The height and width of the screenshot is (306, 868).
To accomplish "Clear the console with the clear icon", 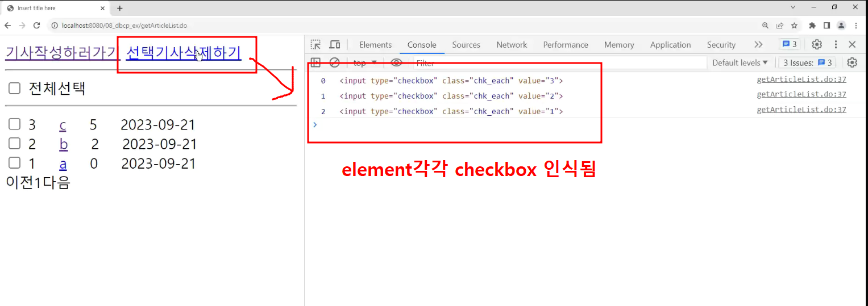I will [335, 62].
